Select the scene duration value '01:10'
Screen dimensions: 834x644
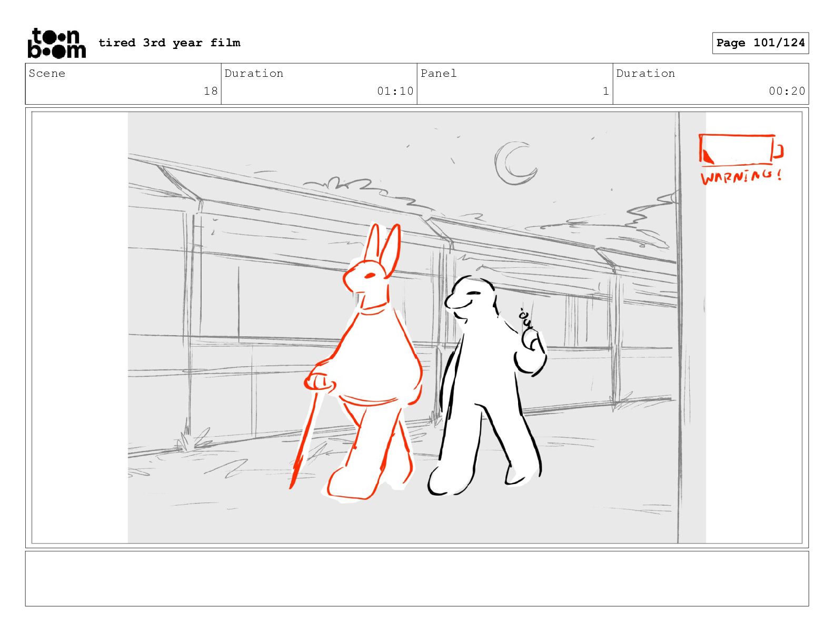coord(395,91)
